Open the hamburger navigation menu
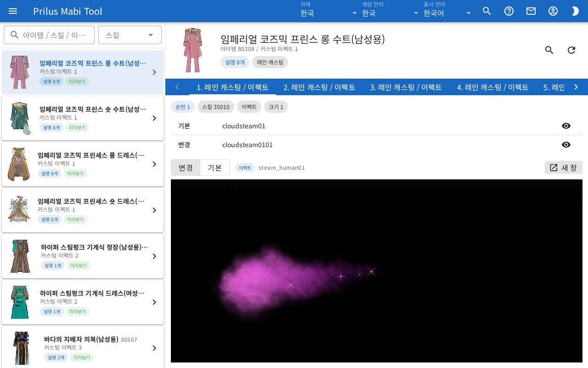Screen dimensions: 588x368 pos(13,11)
